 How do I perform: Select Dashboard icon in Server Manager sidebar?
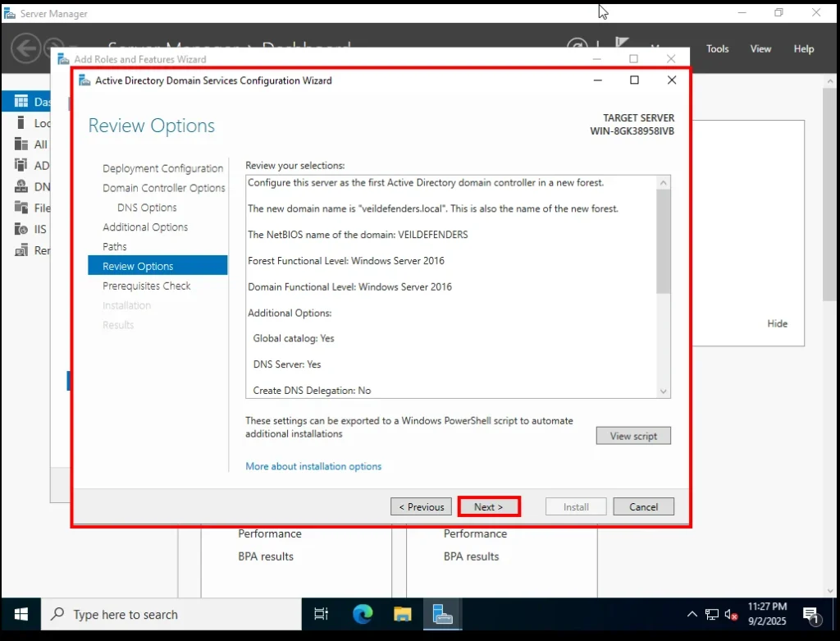(x=21, y=101)
